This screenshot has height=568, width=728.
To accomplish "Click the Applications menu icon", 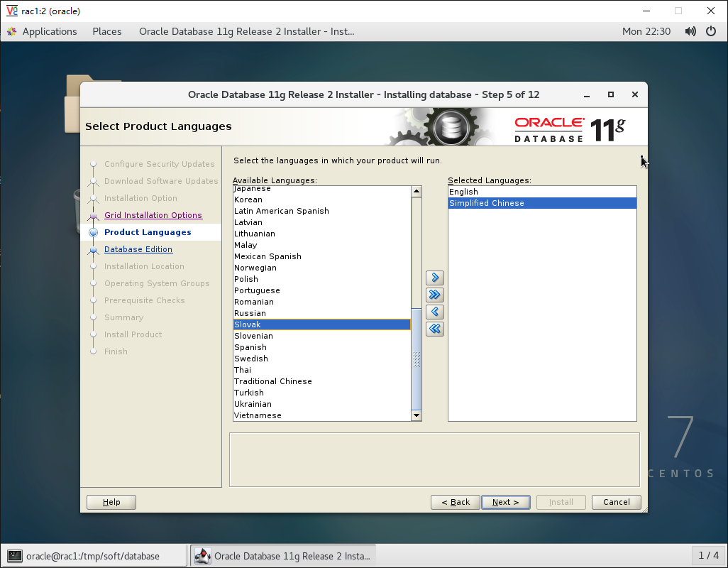I will [11, 31].
